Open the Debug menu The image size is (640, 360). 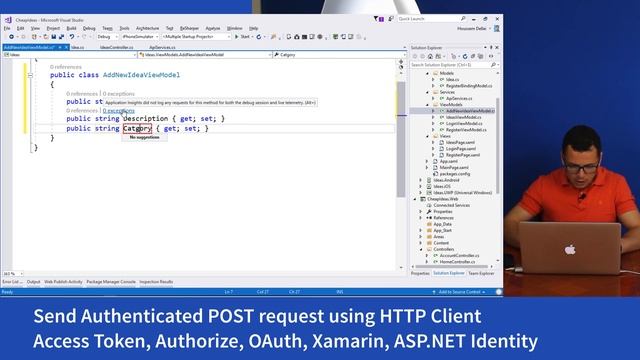coord(89,29)
